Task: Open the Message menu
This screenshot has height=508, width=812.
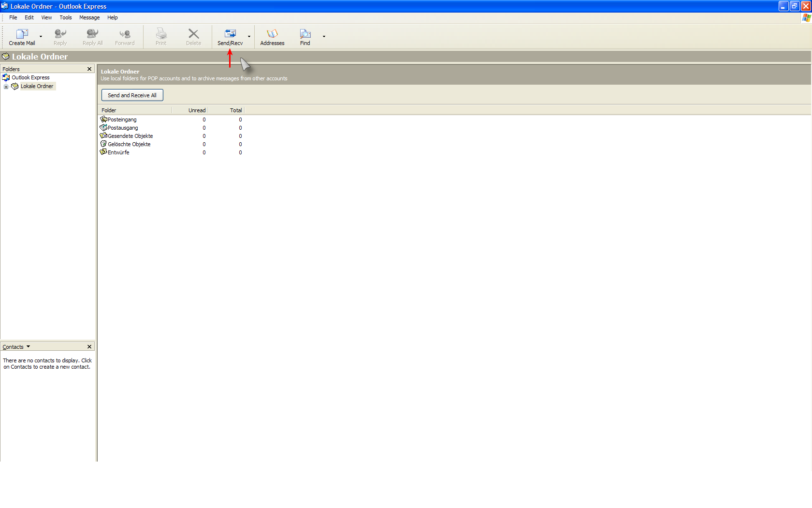Action: pyautogui.click(x=89, y=17)
